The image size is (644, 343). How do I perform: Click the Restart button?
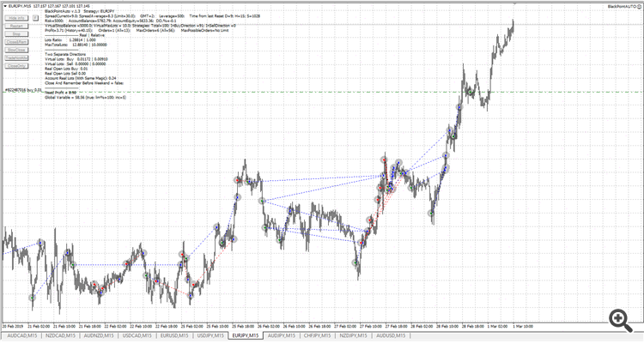[x=16, y=26]
